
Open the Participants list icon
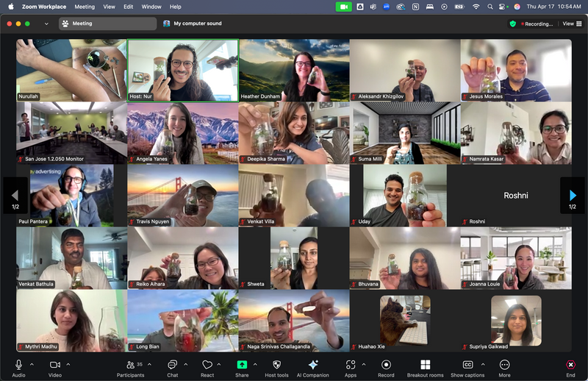[130, 365]
